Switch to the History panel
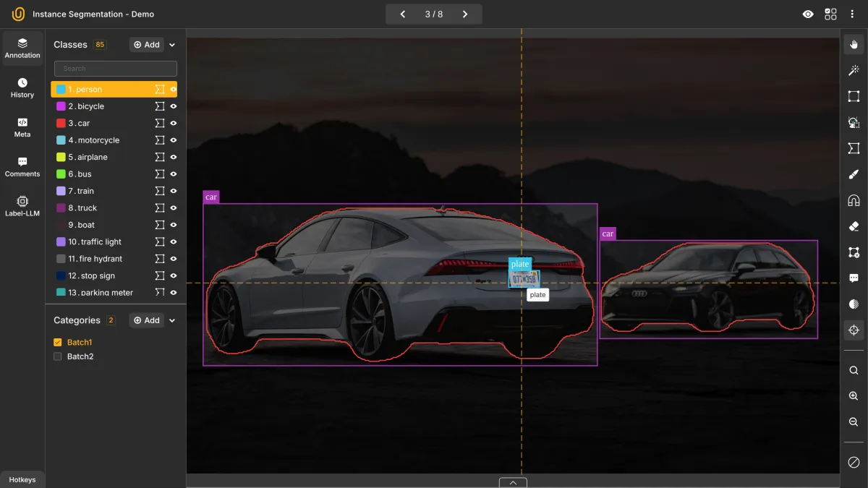The width and height of the screenshot is (868, 488). [x=22, y=87]
